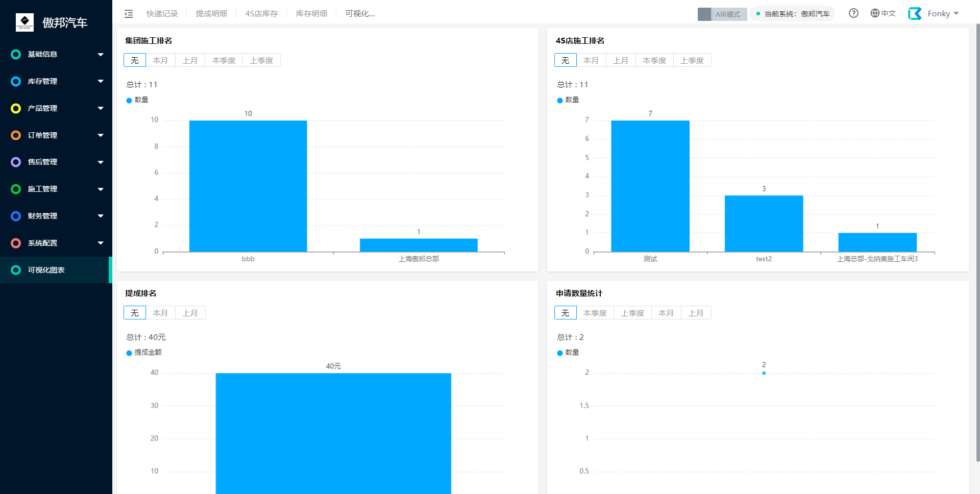This screenshot has height=494, width=980.
Task: Select 本月 filter in 提成排名
Action: pyautogui.click(x=160, y=313)
